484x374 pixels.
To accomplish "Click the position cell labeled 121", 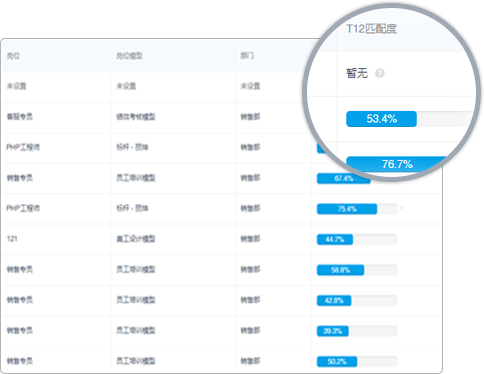I will pos(12,239).
